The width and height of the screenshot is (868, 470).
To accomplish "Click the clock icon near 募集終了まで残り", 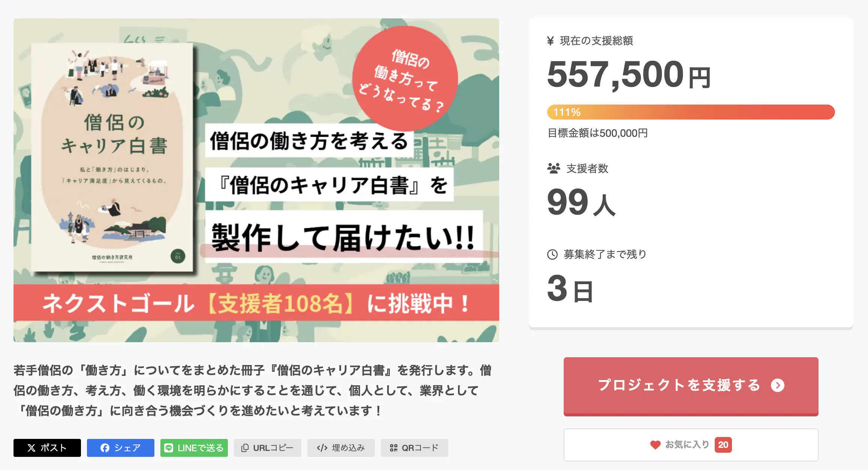I will coord(552,254).
